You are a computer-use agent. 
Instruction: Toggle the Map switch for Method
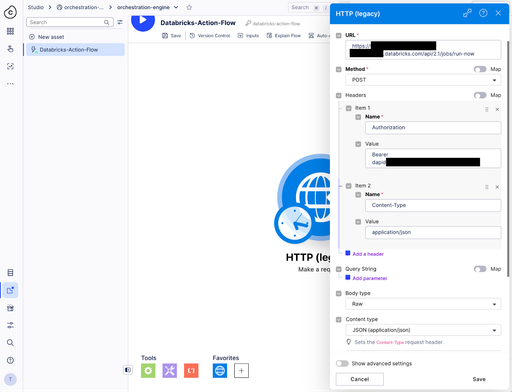480,69
